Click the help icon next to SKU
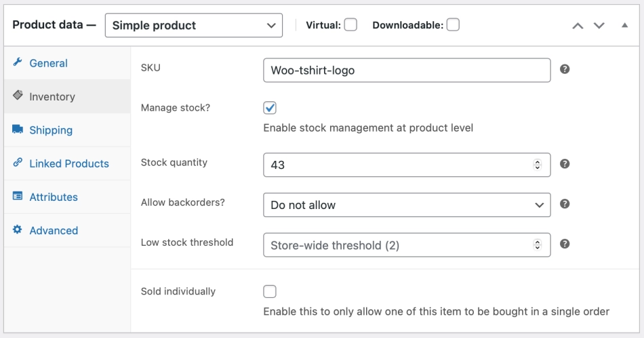The image size is (644, 338). pyautogui.click(x=565, y=69)
